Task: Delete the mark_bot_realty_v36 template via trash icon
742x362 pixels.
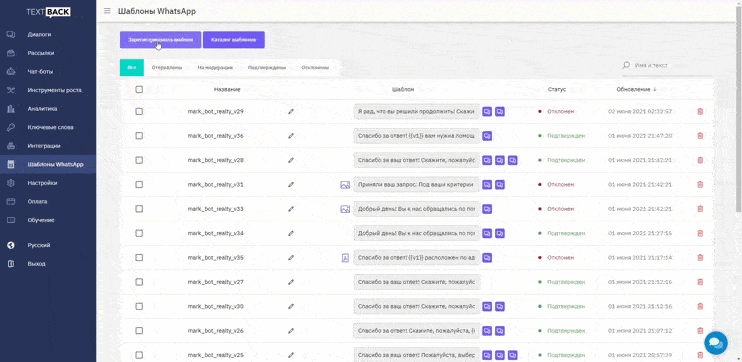Action: click(700, 136)
